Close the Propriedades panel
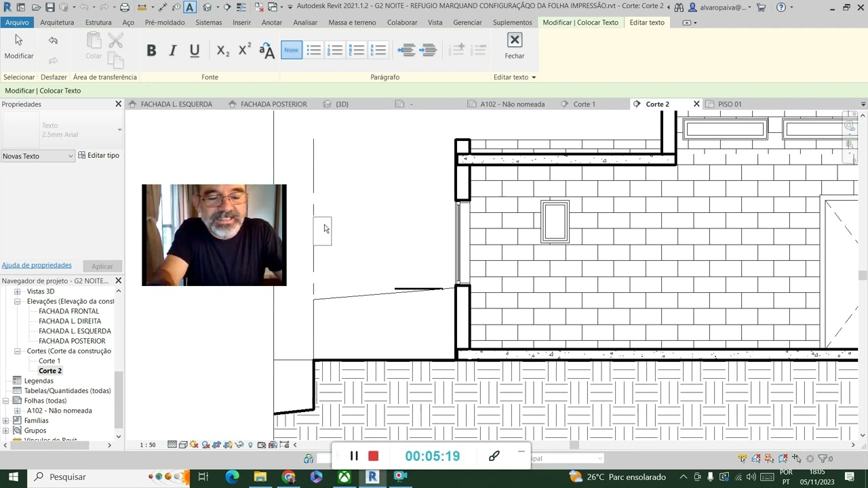This screenshot has width=868, height=488. coord(118,104)
